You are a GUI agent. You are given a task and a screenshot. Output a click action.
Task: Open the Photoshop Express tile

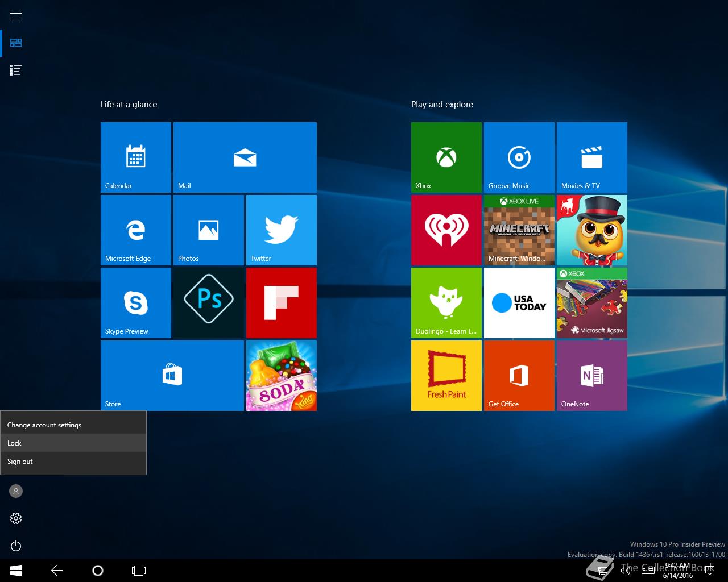[209, 303]
